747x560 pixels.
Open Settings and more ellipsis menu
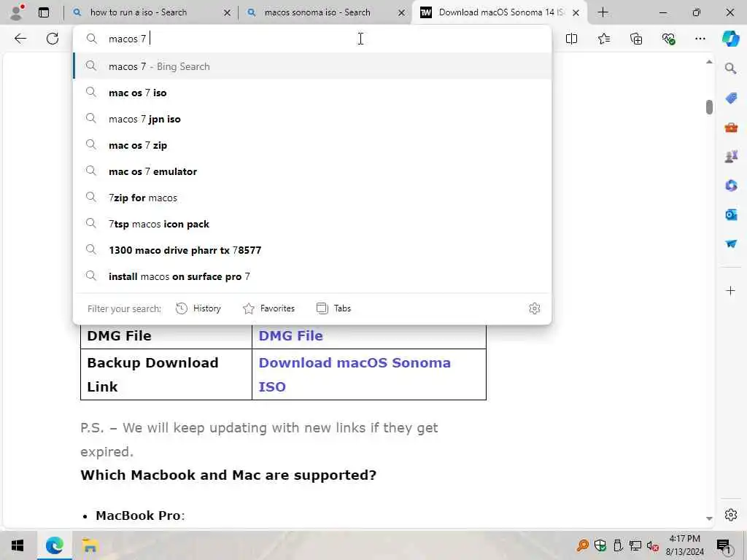(x=700, y=39)
